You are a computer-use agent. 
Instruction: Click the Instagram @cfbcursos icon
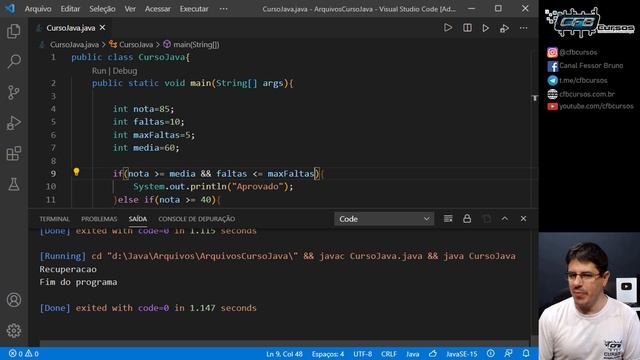pyautogui.click(x=552, y=52)
